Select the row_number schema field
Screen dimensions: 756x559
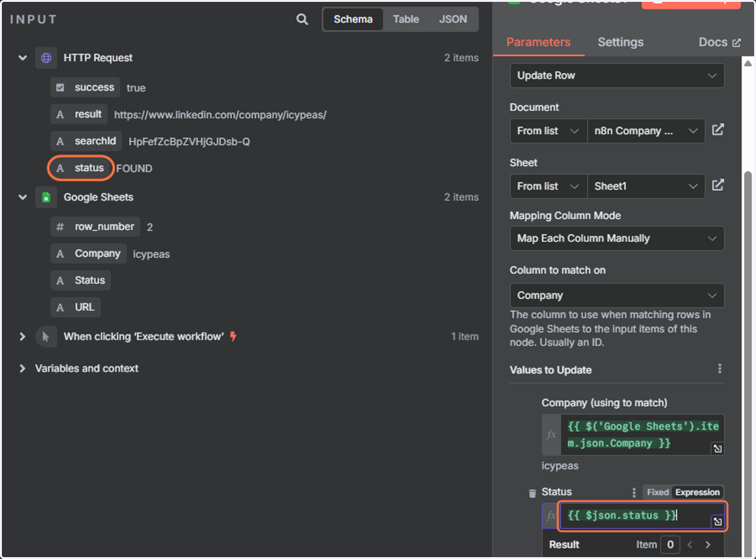pos(95,227)
